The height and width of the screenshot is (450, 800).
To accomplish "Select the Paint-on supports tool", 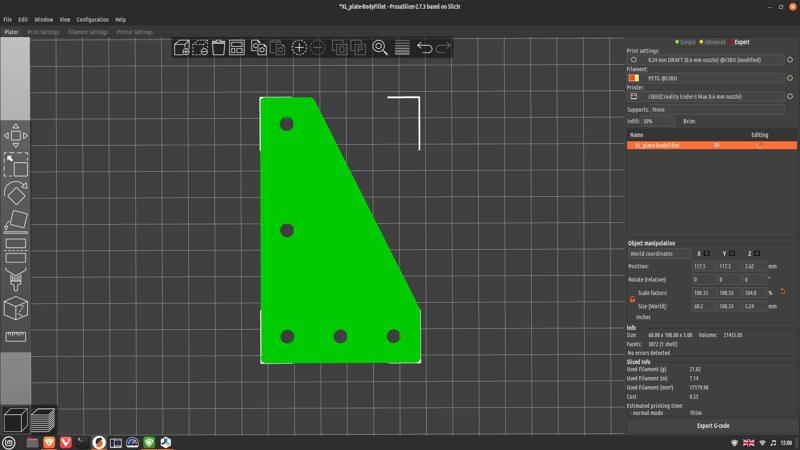I will tap(16, 279).
